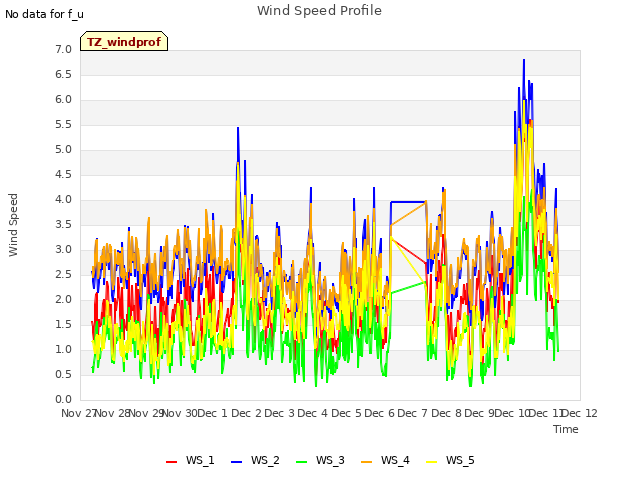This screenshot has width=640, height=480.
Task: Click the 0.5 y-axis tick label
Action: pos(63,374)
